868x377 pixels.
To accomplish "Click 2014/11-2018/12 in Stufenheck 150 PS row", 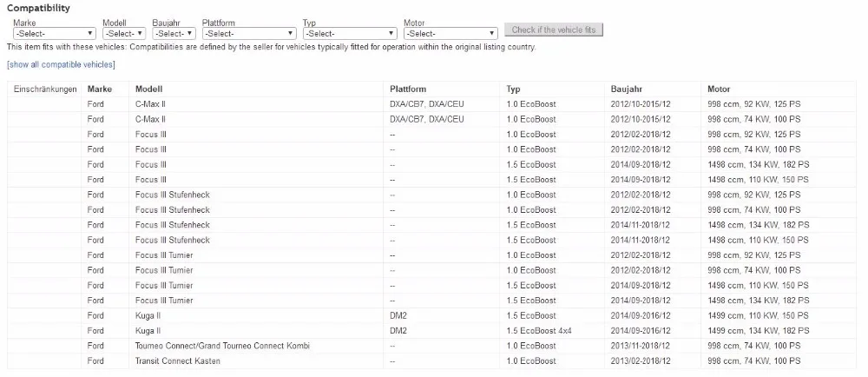I will [x=641, y=241].
